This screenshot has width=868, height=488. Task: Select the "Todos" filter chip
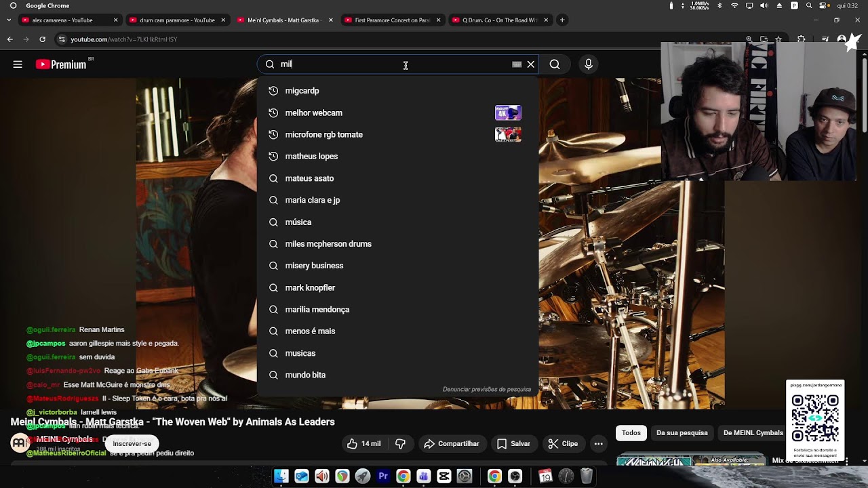[x=631, y=433]
